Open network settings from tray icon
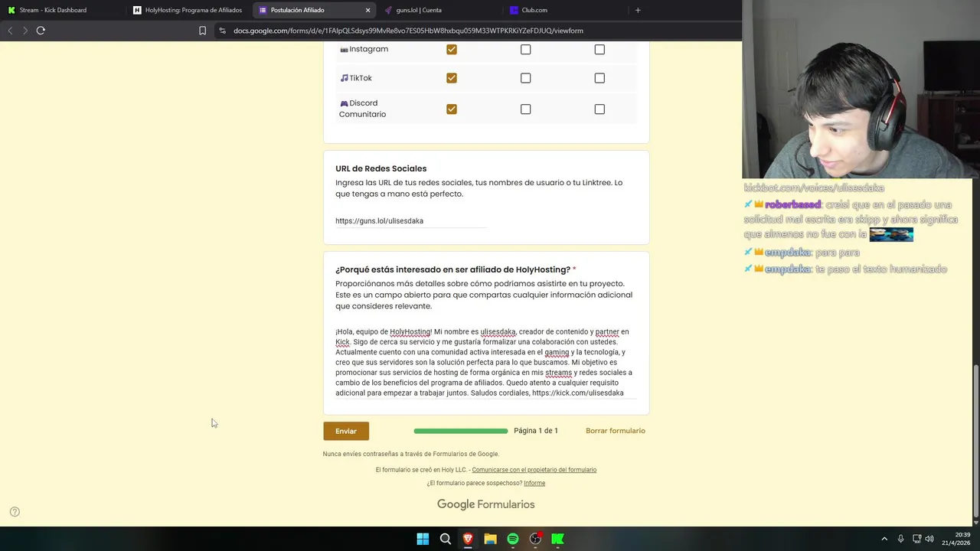This screenshot has width=980, height=551. (916, 539)
